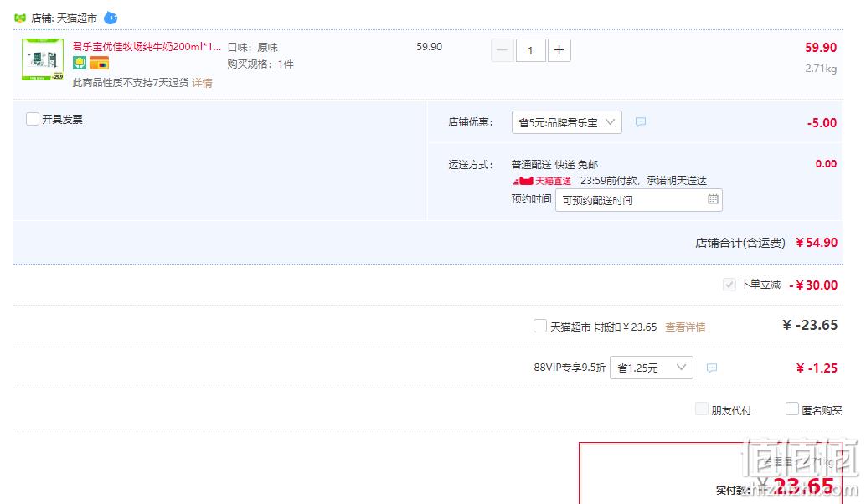Open the blue chat icon beside 天猫超市
This screenshot has height=504, width=866.
[111, 18]
